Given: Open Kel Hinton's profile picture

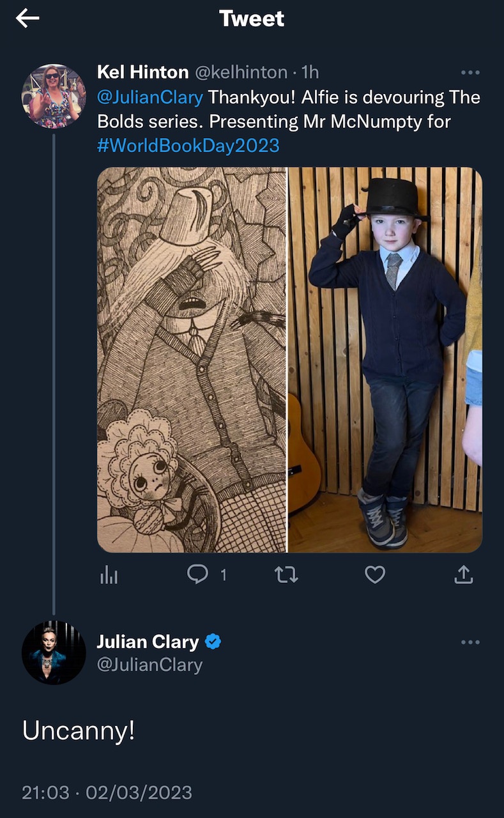Looking at the screenshot, I should (x=54, y=96).
